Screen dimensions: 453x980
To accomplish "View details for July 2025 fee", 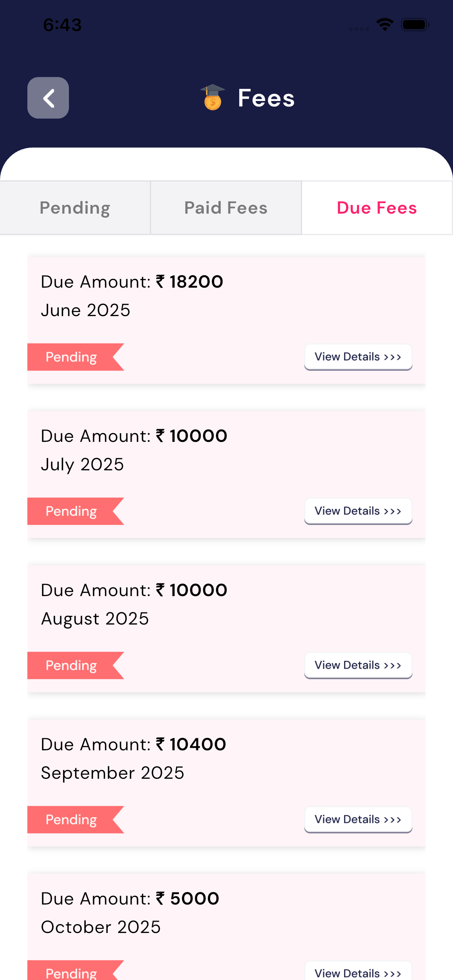I will point(358,511).
